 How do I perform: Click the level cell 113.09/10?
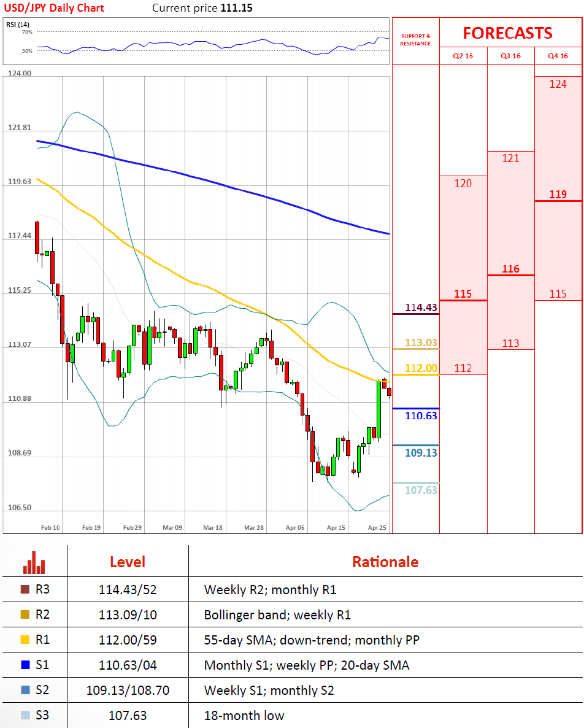pyautogui.click(x=128, y=614)
